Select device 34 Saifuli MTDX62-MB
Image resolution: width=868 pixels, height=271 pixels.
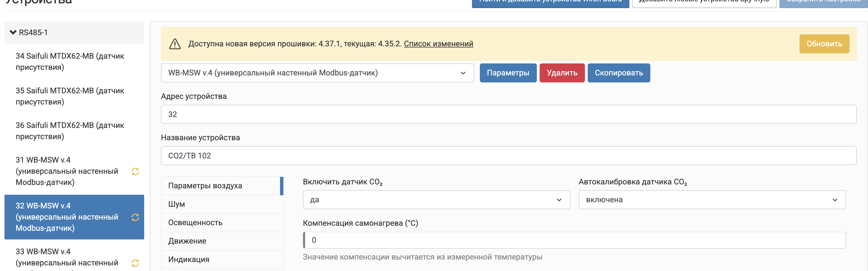74,62
